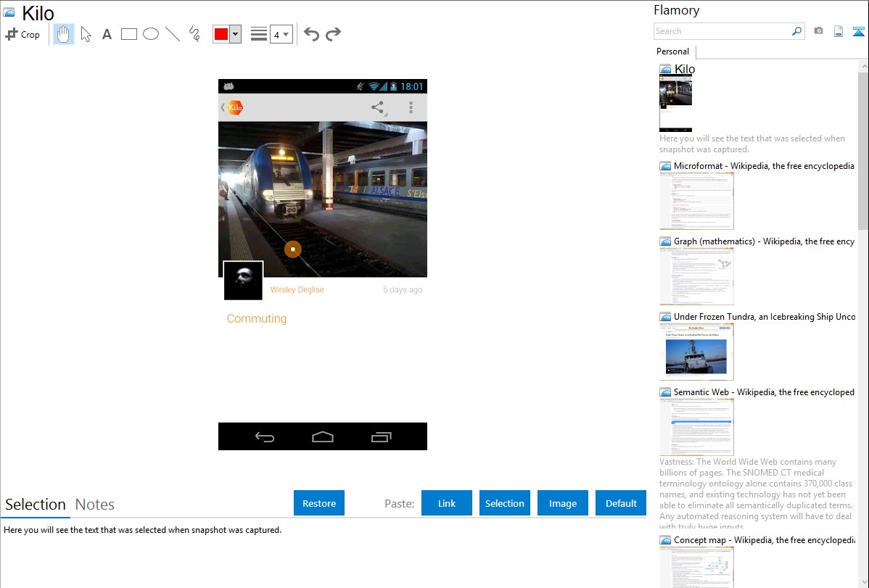The image size is (869, 588).
Task: Click the red color swatch
Action: pyautogui.click(x=221, y=34)
